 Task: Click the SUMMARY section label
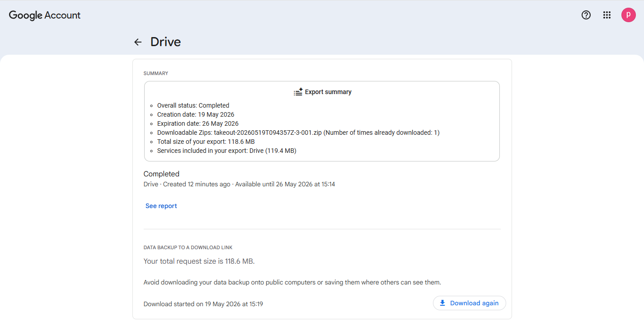pyautogui.click(x=156, y=73)
